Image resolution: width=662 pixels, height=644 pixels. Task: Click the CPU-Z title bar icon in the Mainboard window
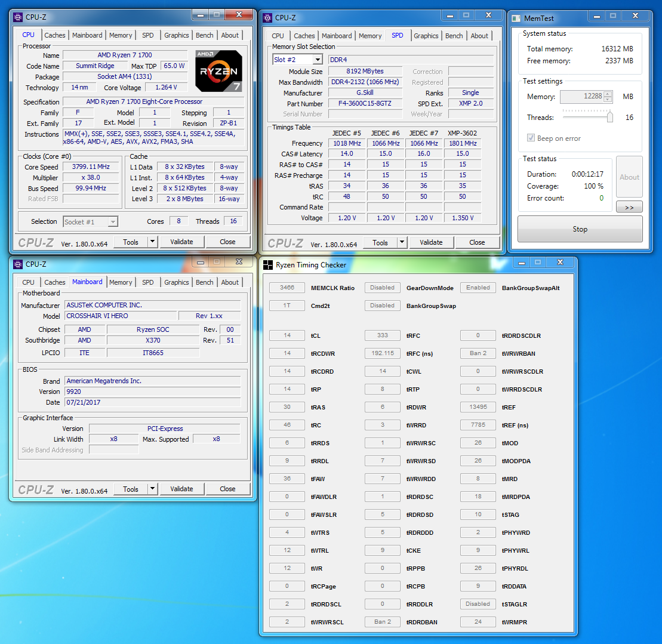[18, 264]
